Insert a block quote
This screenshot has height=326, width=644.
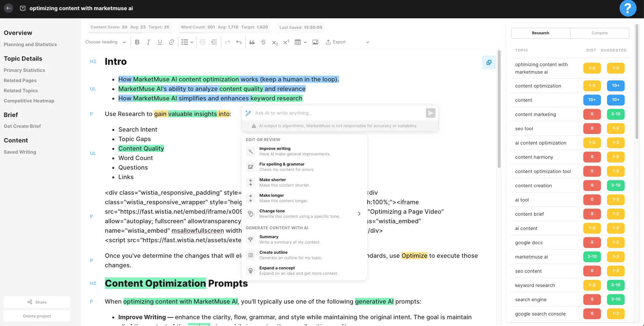coord(252,42)
